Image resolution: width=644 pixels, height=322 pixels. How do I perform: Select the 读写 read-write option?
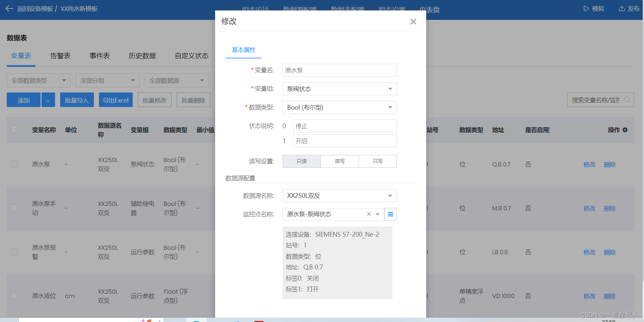pyautogui.click(x=340, y=161)
